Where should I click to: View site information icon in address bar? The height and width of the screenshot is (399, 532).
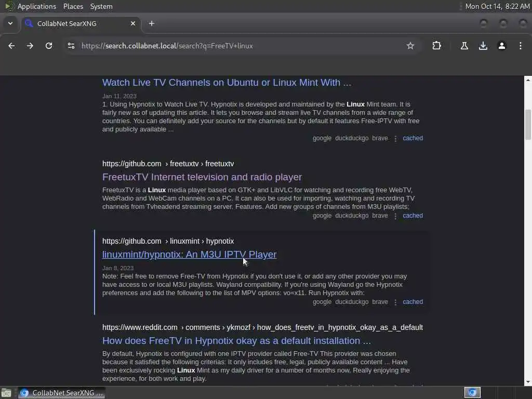(71, 46)
